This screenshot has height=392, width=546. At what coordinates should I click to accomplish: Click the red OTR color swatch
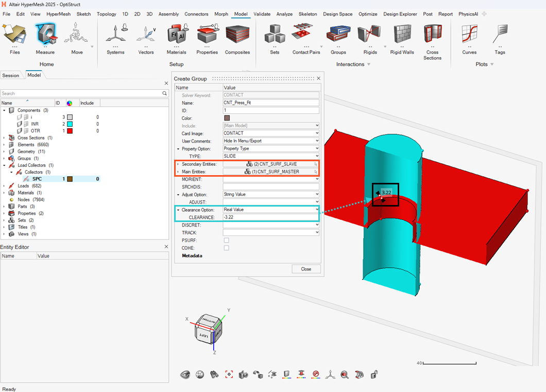click(70, 131)
